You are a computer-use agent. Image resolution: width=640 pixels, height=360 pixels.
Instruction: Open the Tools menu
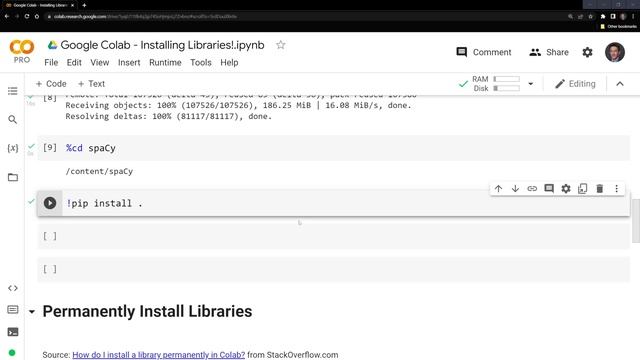tap(201, 62)
